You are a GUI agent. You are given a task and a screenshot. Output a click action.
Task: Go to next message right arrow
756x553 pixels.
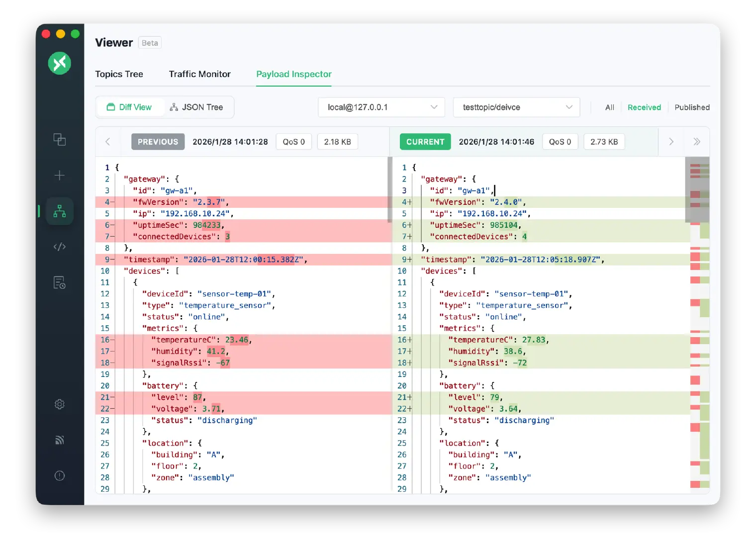[x=671, y=142]
